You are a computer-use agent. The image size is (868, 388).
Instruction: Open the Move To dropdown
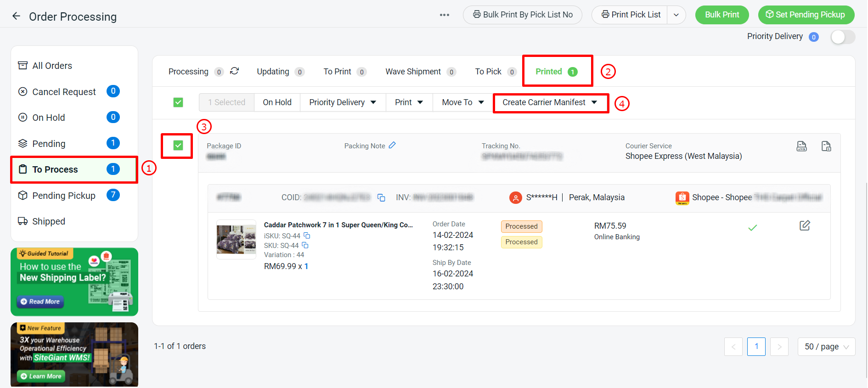462,102
